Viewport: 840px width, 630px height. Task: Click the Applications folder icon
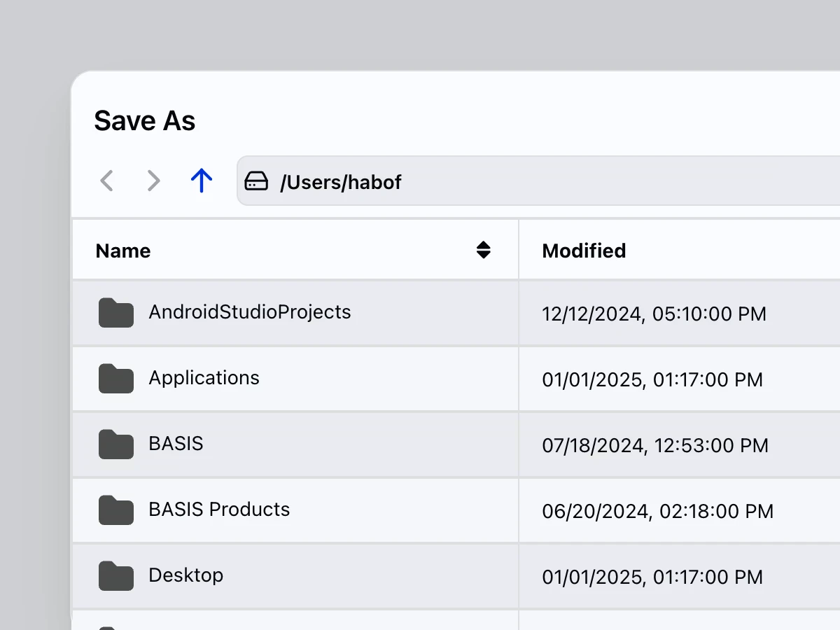[115, 379]
